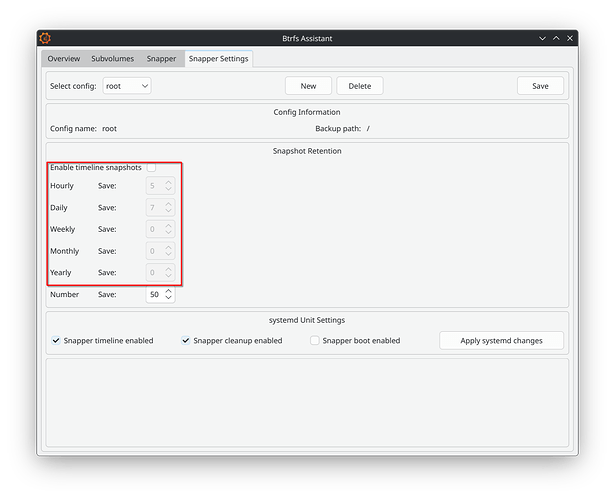This screenshot has width=615, height=500.
Task: Click the Config name value root
Action: (x=109, y=129)
